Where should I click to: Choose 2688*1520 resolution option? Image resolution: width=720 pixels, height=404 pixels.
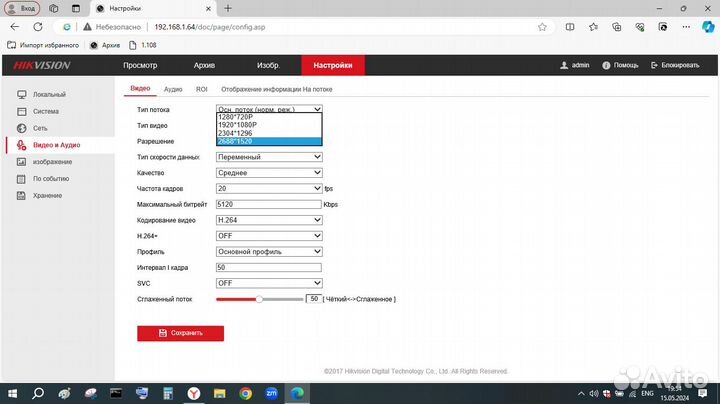[x=269, y=141]
